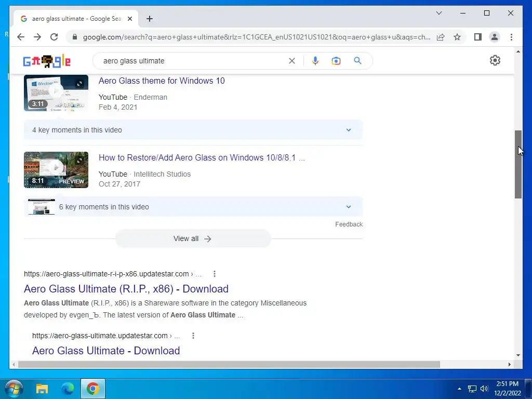Open a new browser tab

coord(149,19)
